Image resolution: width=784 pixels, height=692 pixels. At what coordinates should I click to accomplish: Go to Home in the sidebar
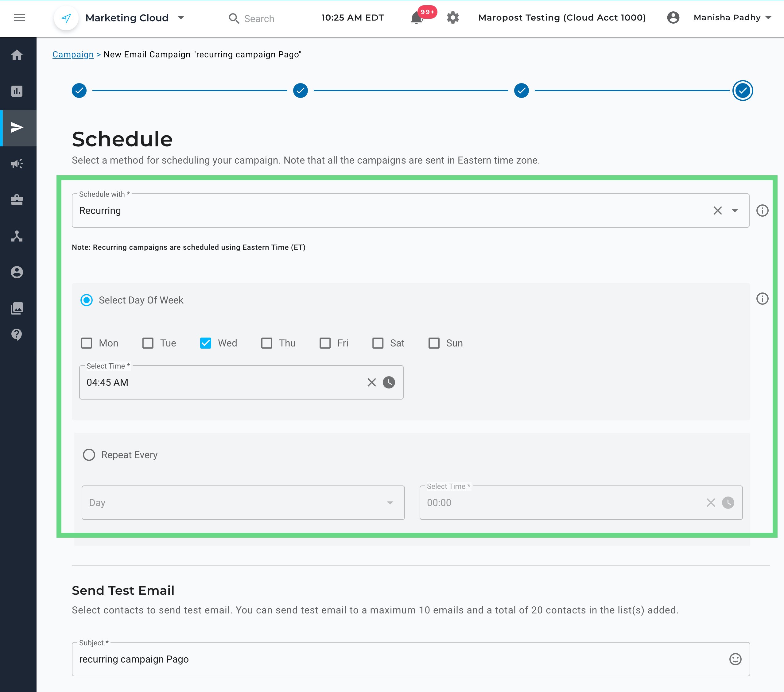click(x=17, y=55)
